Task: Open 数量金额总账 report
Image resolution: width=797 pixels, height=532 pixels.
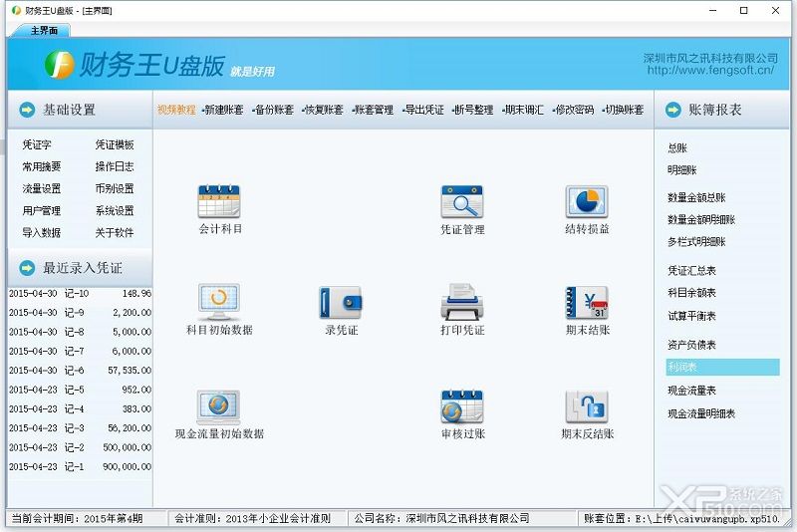Action: point(696,197)
